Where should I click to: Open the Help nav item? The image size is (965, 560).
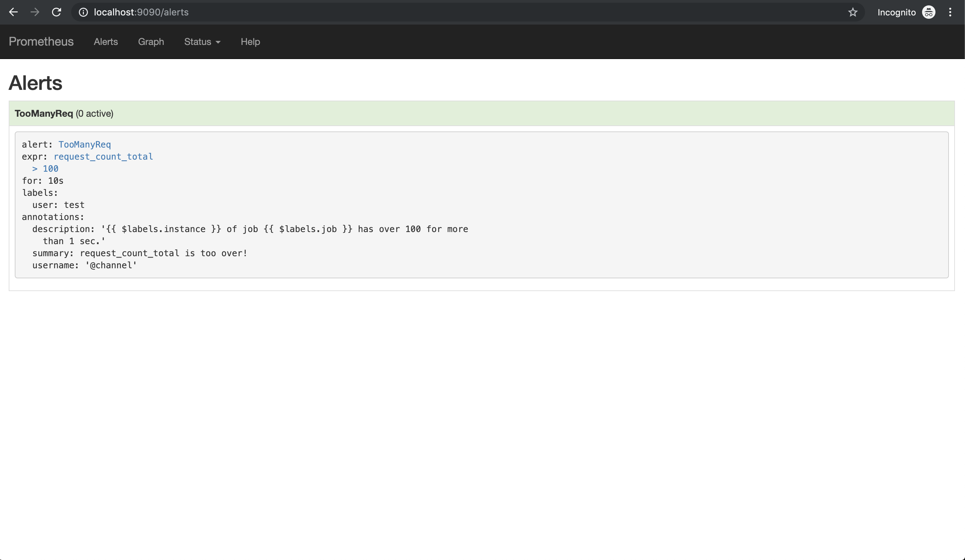click(250, 42)
